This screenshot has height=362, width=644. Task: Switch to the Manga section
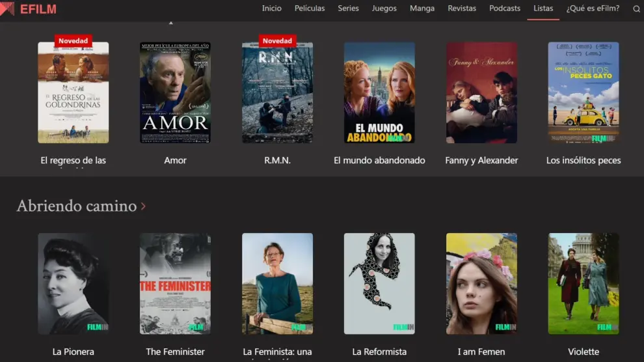(422, 8)
